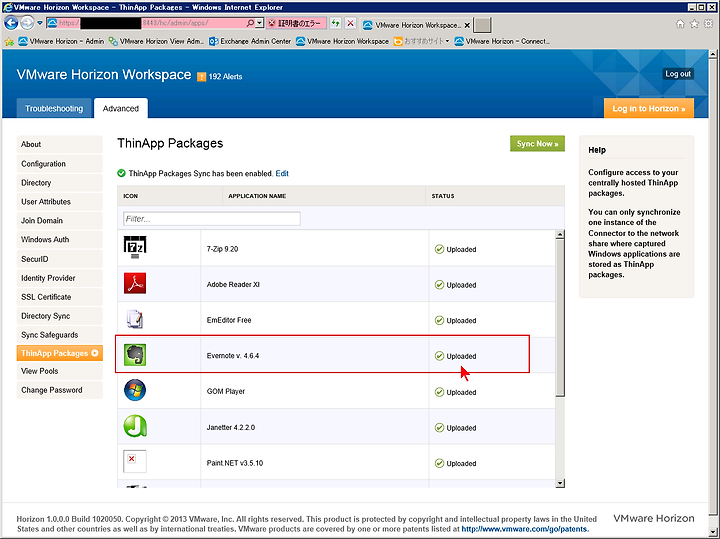The height and width of the screenshot is (539, 720).
Task: Switch to the Troubleshooting tab
Action: point(54,108)
